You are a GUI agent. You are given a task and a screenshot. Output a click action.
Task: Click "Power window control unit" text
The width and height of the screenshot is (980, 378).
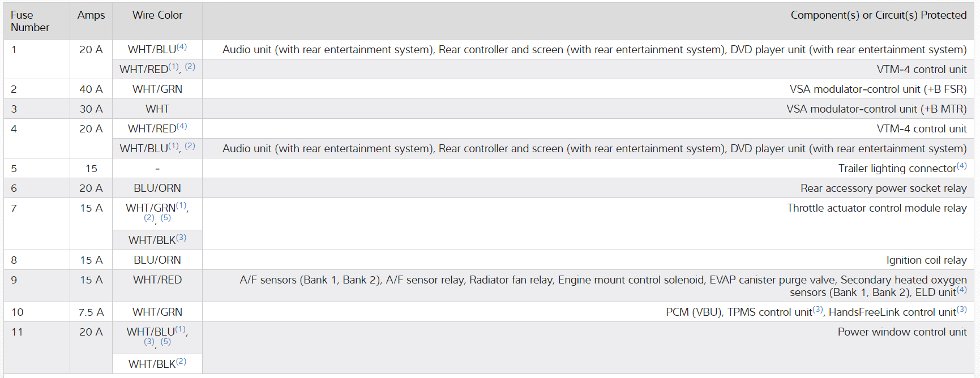(902, 332)
